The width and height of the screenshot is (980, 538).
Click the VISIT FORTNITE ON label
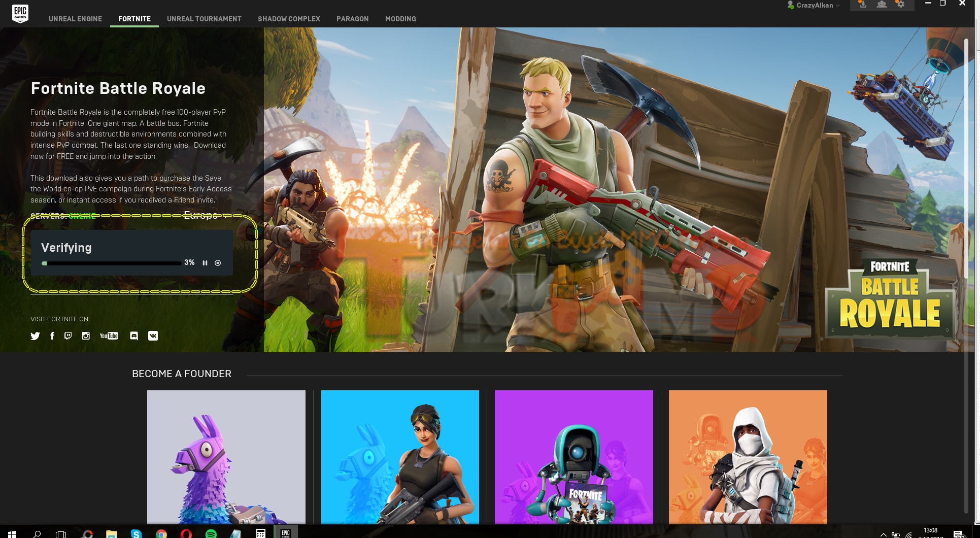tap(60, 319)
